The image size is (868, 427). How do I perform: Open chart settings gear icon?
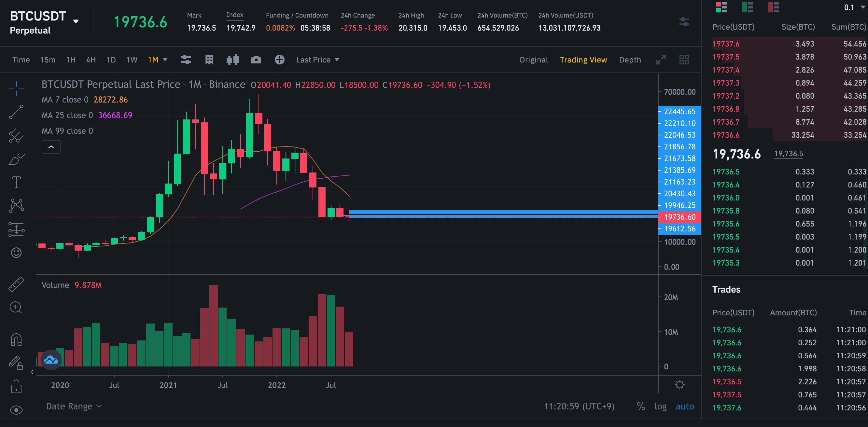[679, 385]
